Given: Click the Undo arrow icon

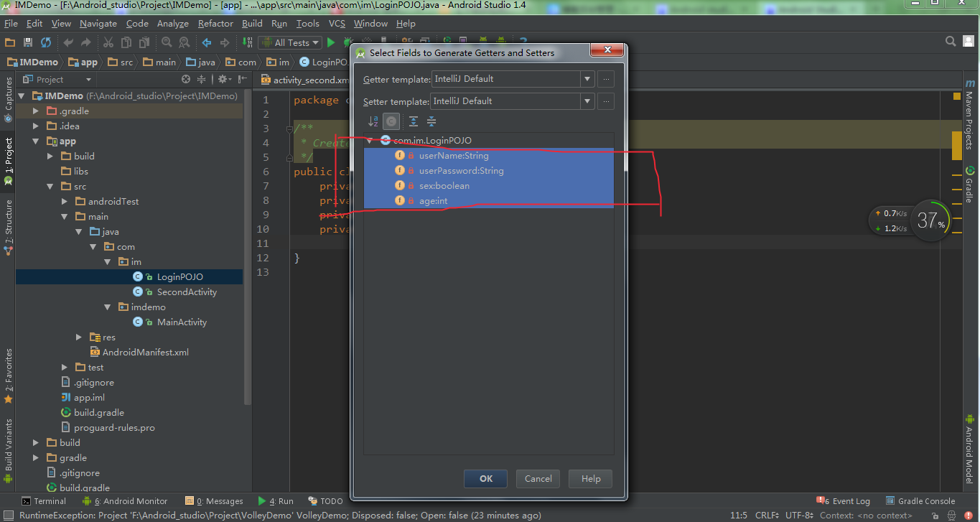Looking at the screenshot, I should [69, 42].
